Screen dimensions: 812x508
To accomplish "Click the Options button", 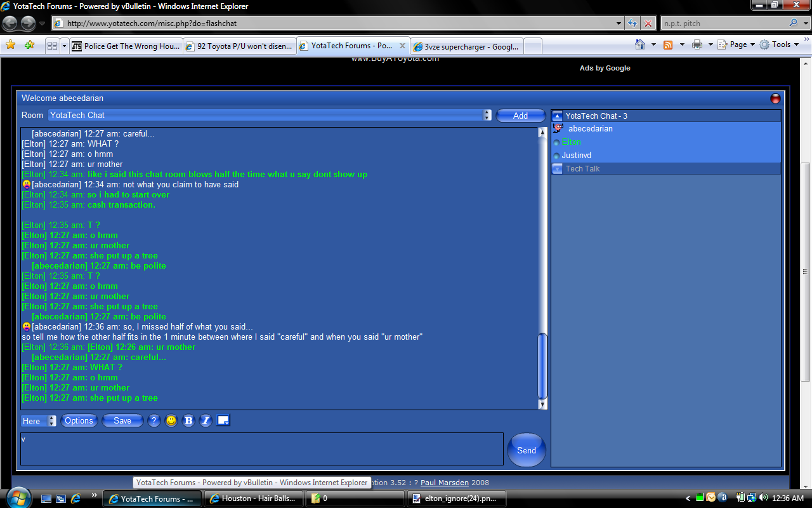I will point(79,420).
